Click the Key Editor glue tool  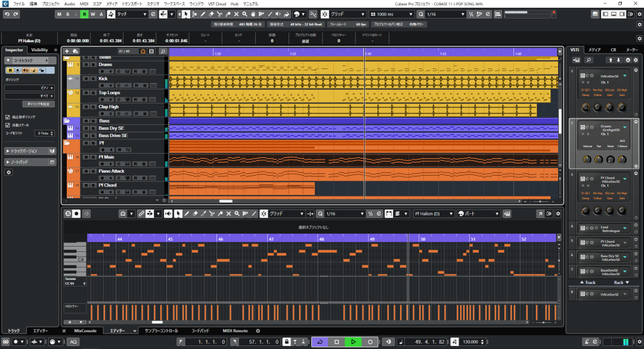point(220,214)
